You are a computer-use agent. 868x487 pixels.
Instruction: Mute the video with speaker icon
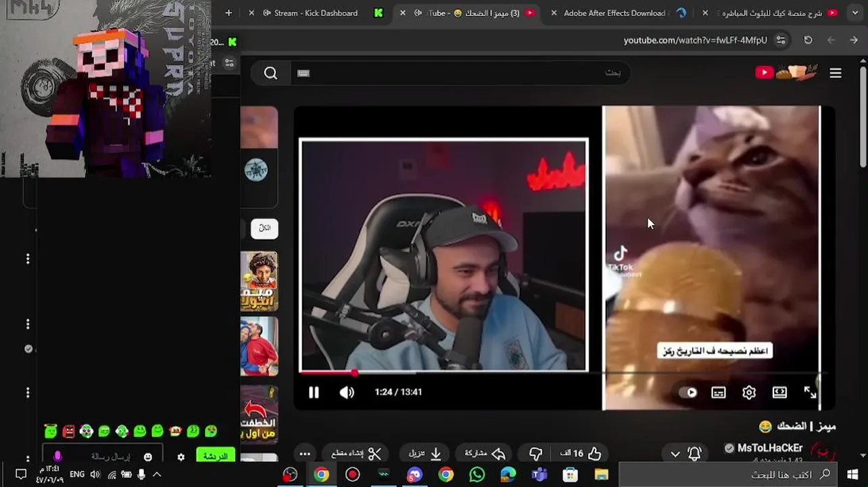(347, 392)
